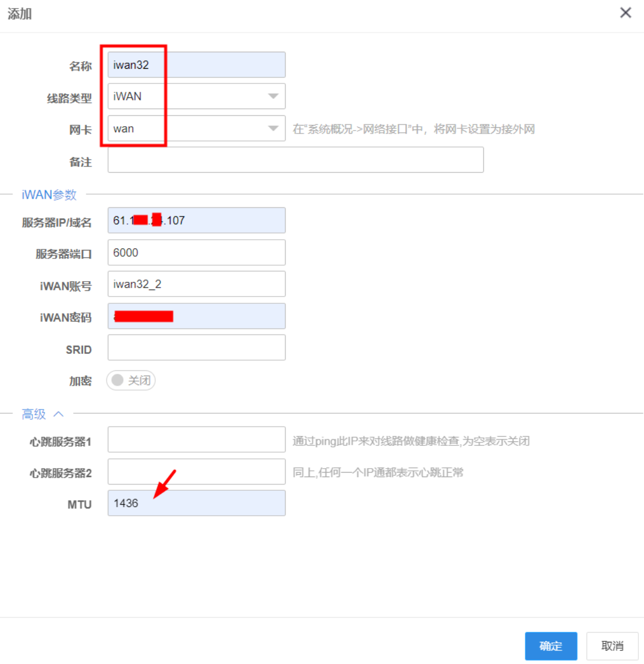Collapse the 高级 section with the chevron

coord(58,414)
